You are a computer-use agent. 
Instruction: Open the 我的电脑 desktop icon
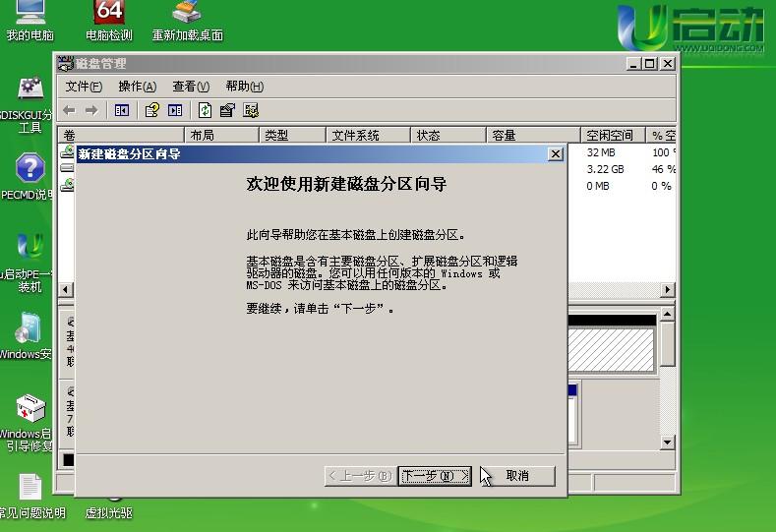[x=30, y=20]
